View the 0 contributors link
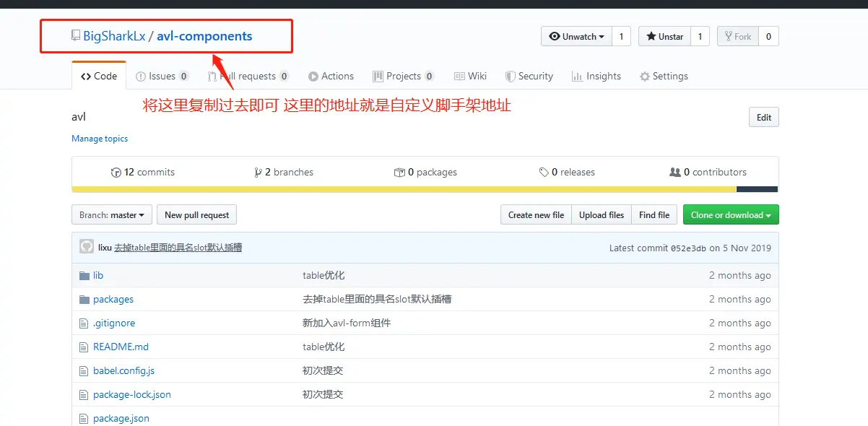Image resolution: width=868 pixels, height=426 pixels. [x=708, y=172]
